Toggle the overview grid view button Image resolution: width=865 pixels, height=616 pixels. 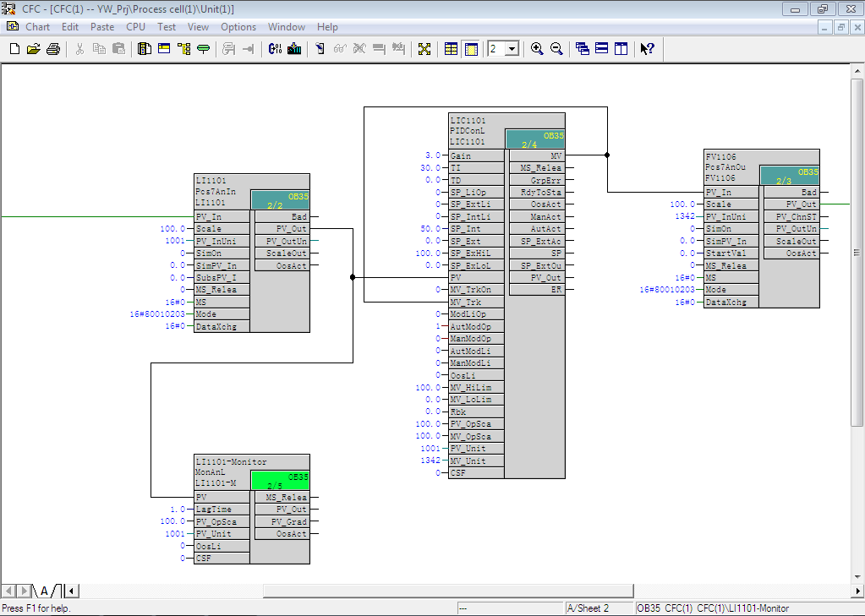pyautogui.click(x=452, y=49)
